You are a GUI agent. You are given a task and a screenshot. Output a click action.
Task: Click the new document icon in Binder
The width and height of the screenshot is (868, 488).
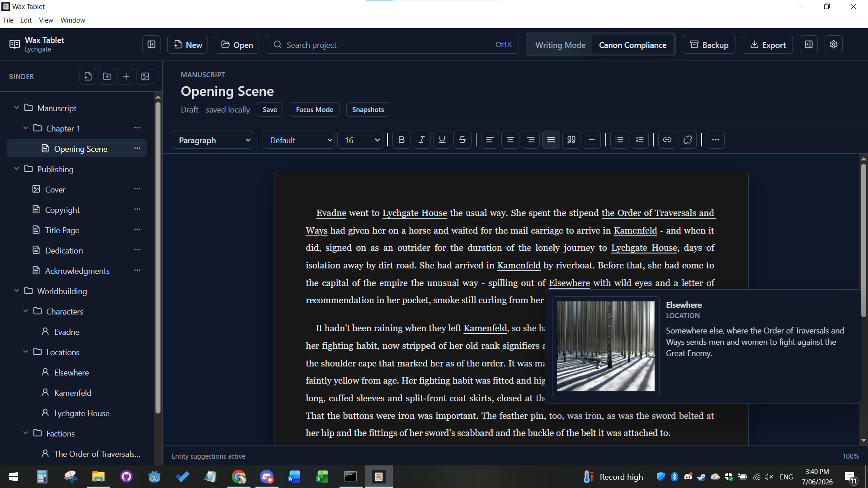pos(88,76)
